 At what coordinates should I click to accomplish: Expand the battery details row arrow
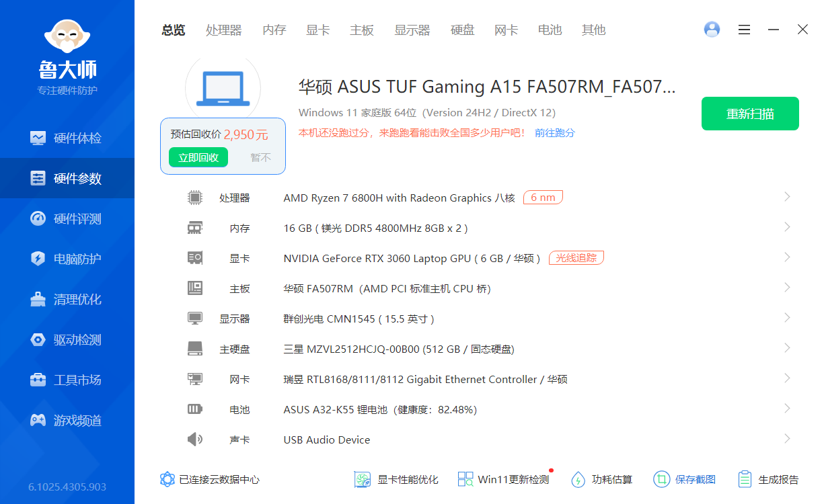tap(787, 409)
